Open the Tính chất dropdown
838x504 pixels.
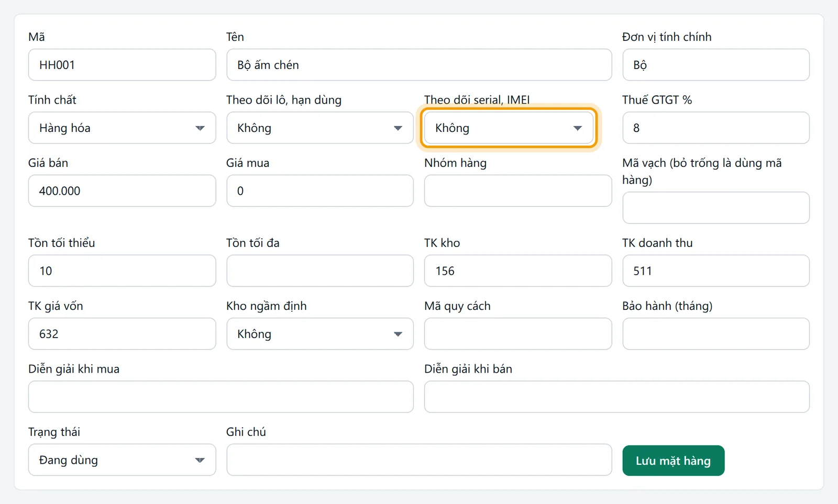[122, 128]
